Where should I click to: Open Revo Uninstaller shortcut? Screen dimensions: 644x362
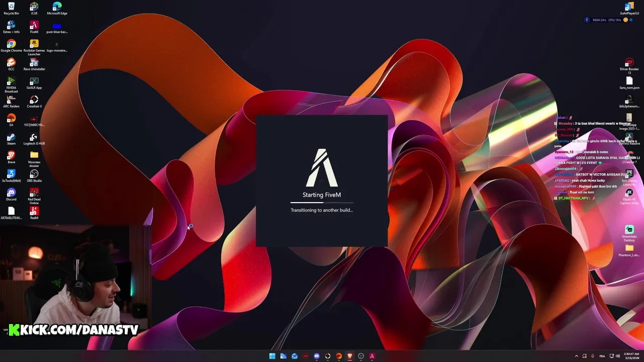coord(34,64)
